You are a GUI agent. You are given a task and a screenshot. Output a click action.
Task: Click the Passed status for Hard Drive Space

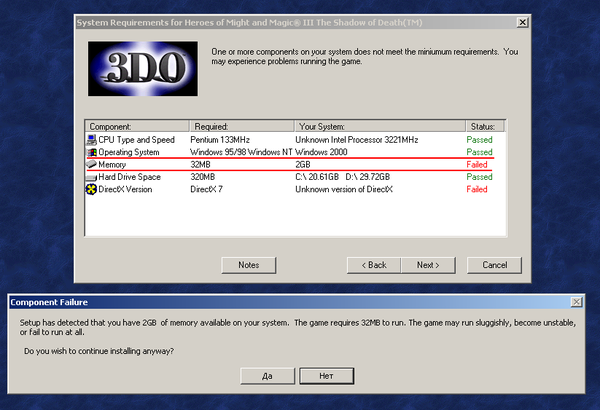pyautogui.click(x=479, y=177)
